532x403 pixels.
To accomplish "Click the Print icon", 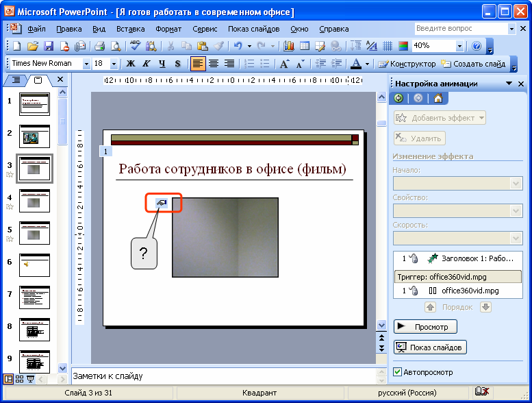I will tap(99, 46).
